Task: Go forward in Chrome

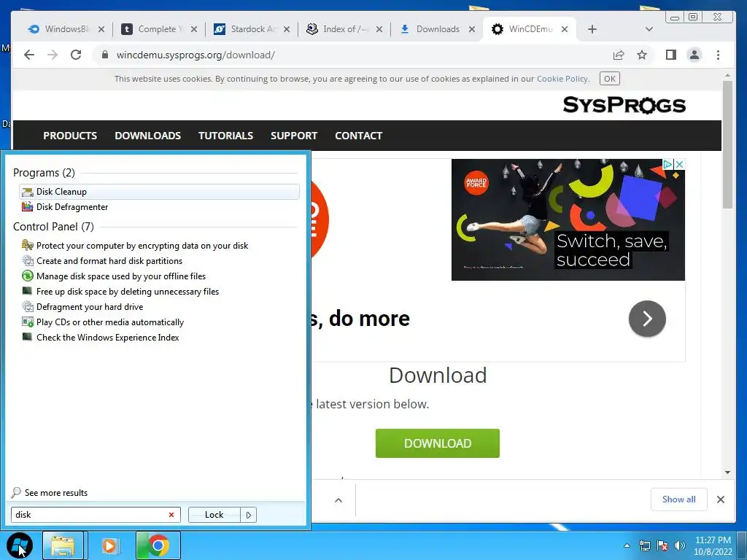Action: pos(53,55)
